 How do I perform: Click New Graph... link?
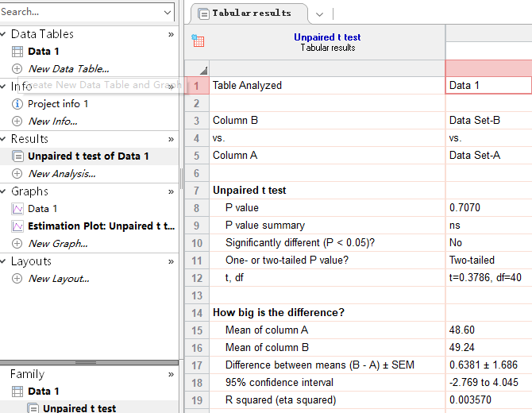(58, 244)
